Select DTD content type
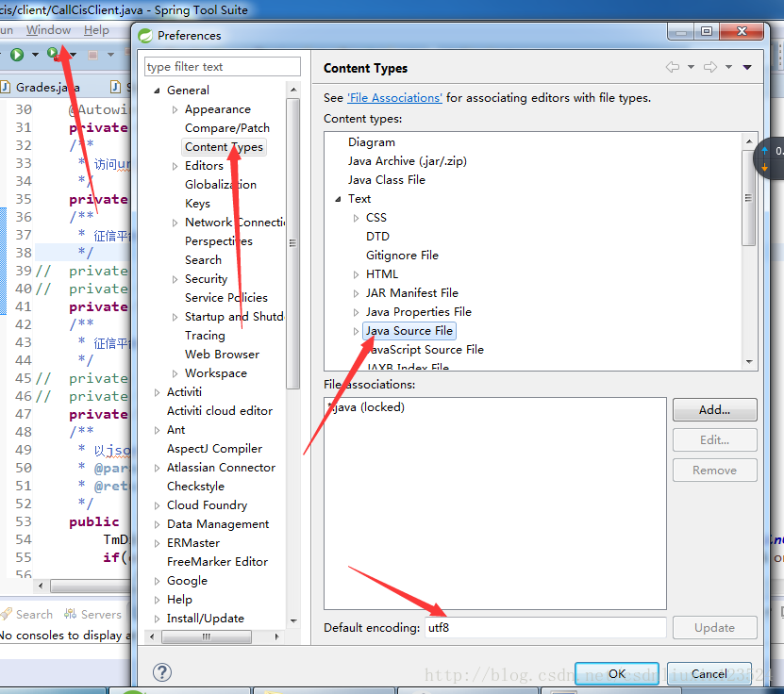 377,237
